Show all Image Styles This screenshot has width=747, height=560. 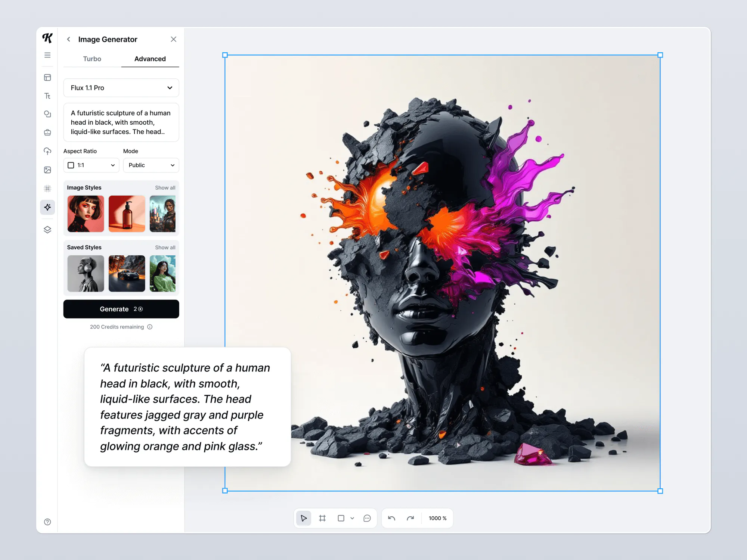click(165, 187)
